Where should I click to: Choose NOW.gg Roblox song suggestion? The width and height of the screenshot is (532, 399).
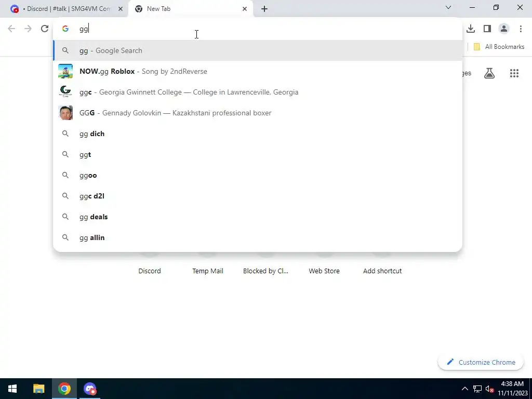[x=258, y=71]
